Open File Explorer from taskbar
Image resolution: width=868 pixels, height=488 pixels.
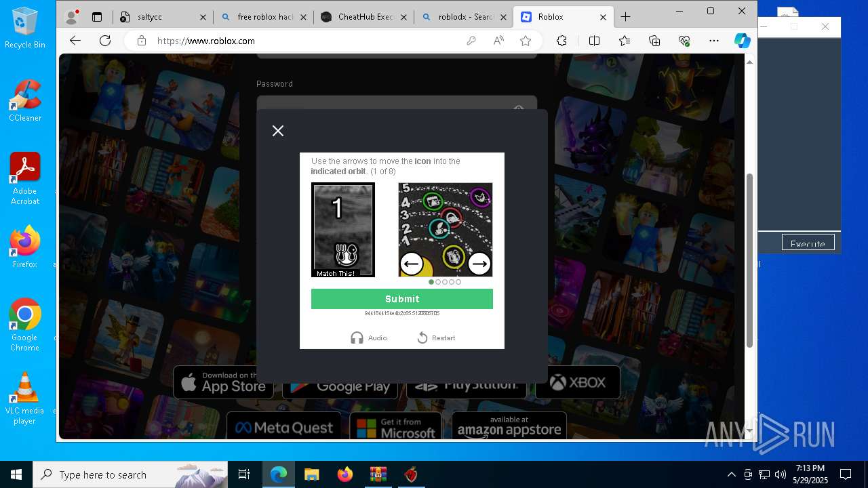pos(311,474)
